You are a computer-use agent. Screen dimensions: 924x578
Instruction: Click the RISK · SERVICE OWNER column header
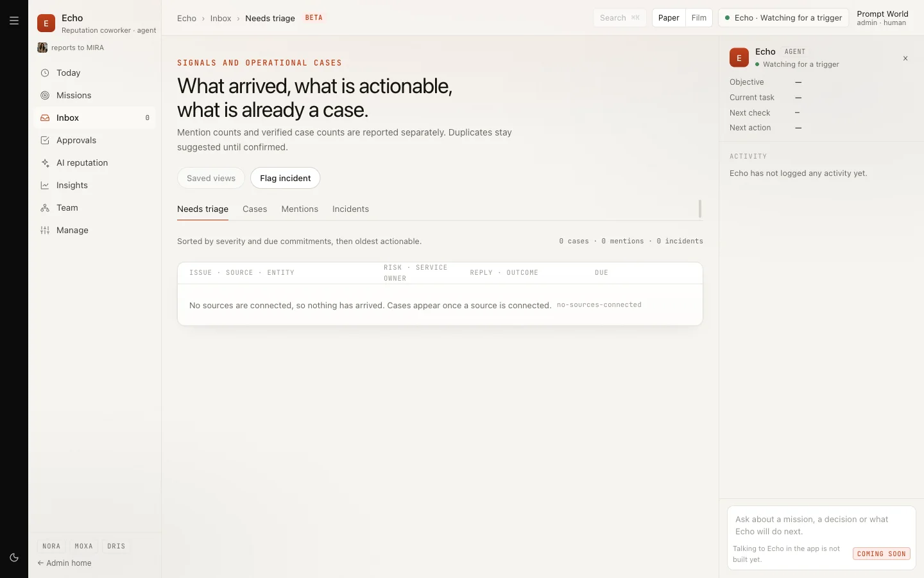(x=415, y=273)
